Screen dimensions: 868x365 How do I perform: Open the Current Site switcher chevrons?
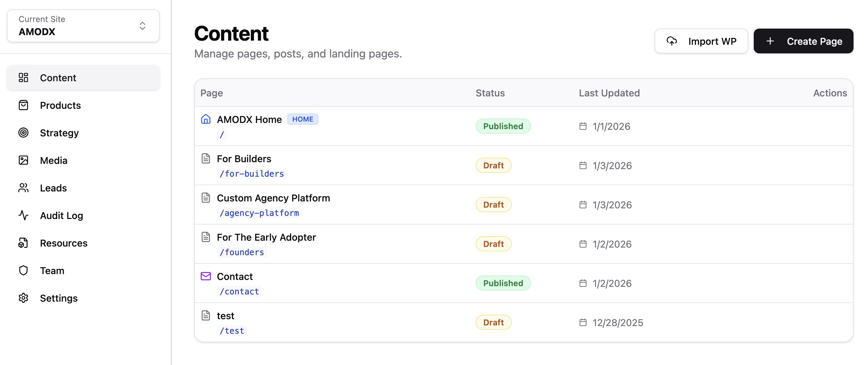pyautogui.click(x=142, y=25)
